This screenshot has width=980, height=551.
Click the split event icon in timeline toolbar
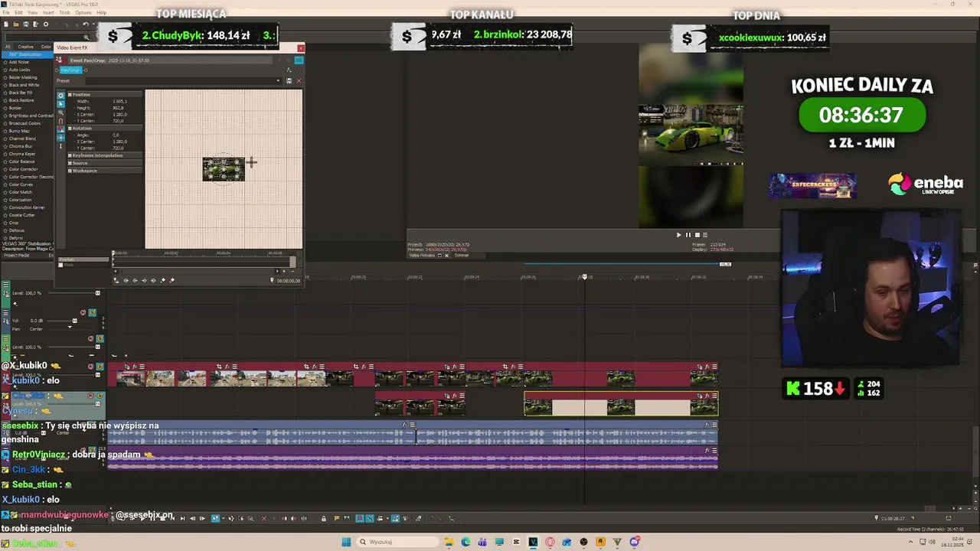(x=304, y=518)
